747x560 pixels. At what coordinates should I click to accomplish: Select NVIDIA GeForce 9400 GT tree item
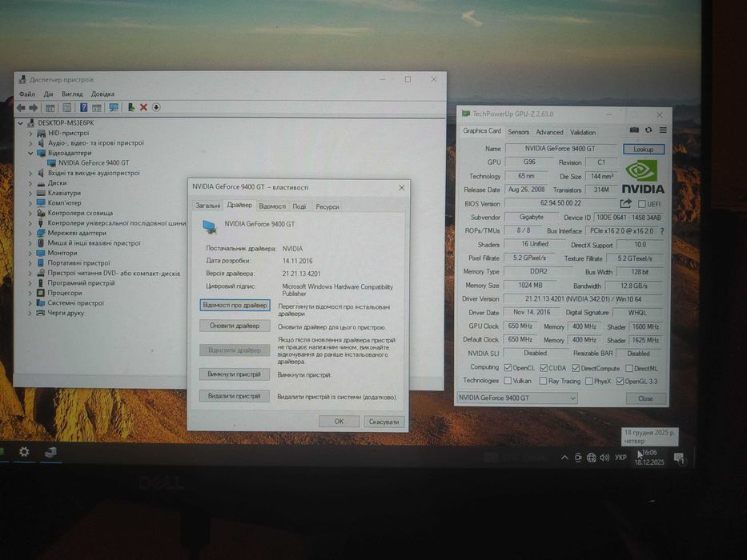coord(94,163)
